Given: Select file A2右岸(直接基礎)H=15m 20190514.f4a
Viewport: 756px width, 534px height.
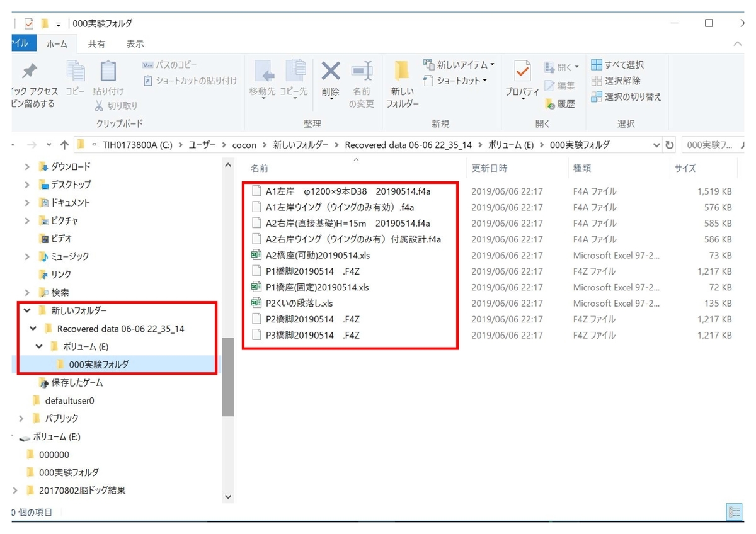Looking at the screenshot, I should (x=348, y=223).
